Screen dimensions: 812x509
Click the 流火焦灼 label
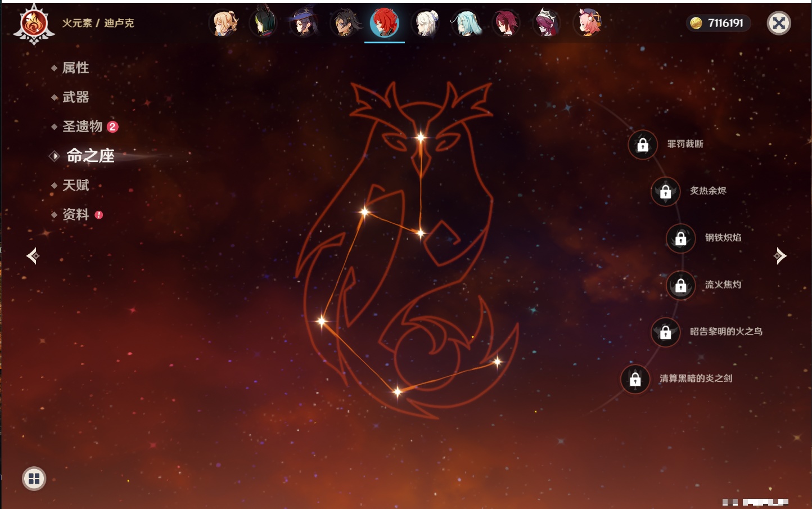723,285
